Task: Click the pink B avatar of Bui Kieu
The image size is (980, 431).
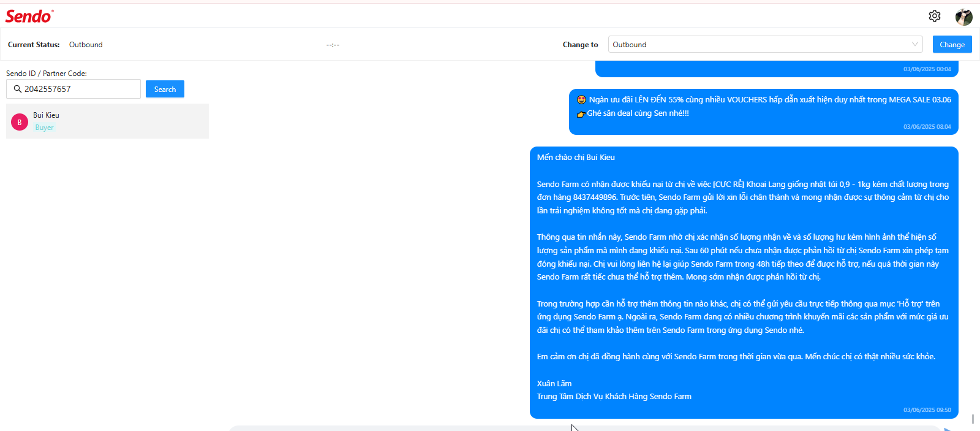Action: (x=20, y=122)
